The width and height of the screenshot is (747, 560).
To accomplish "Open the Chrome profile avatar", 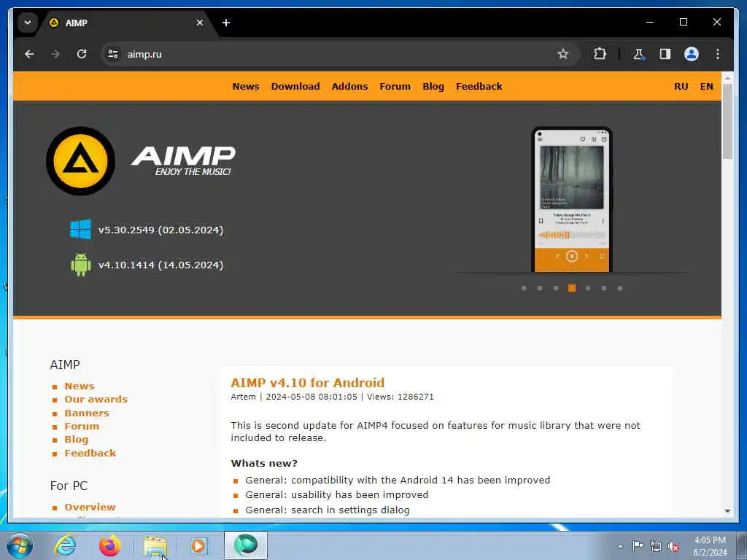I will pyautogui.click(x=692, y=54).
